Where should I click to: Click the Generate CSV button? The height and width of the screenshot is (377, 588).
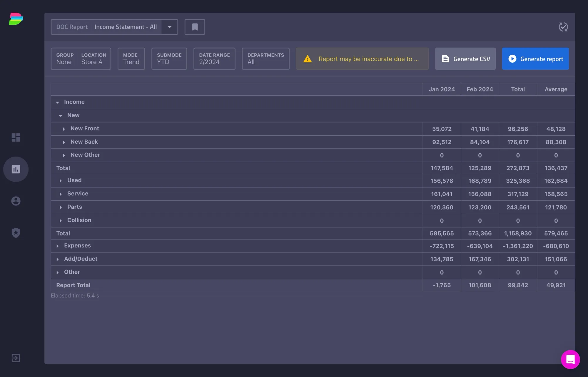coord(465,59)
